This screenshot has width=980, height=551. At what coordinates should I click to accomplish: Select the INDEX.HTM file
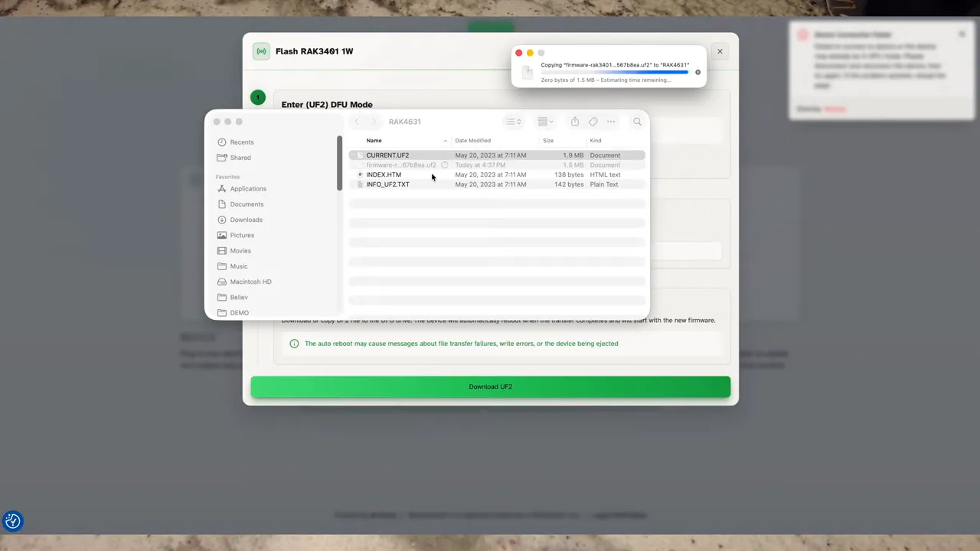pyautogui.click(x=497, y=174)
